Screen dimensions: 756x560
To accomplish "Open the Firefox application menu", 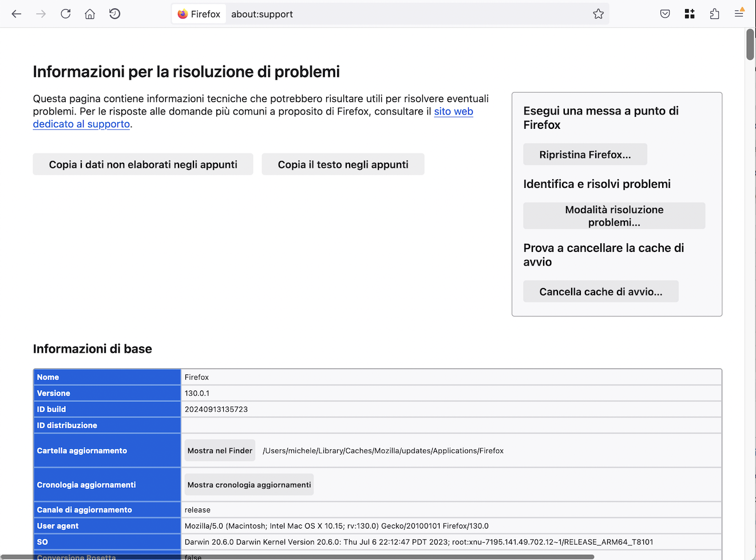I will tap(739, 14).
